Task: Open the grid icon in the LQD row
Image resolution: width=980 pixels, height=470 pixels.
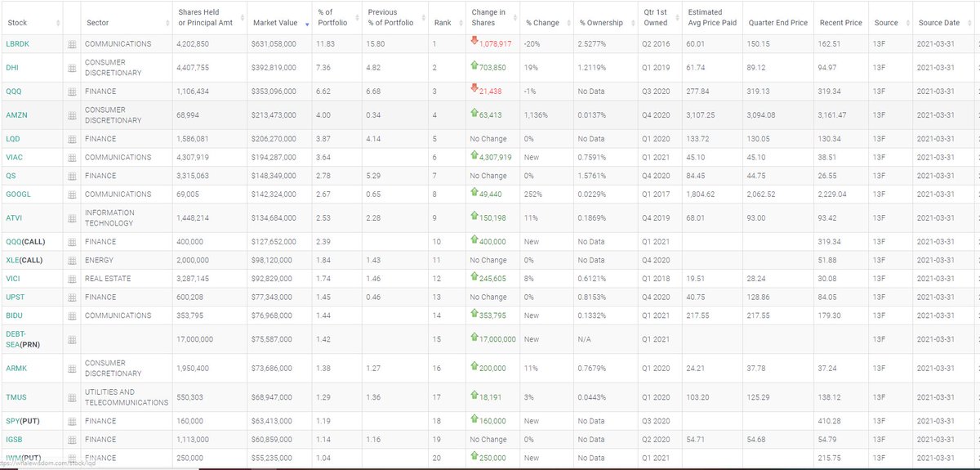Action: pos(71,139)
